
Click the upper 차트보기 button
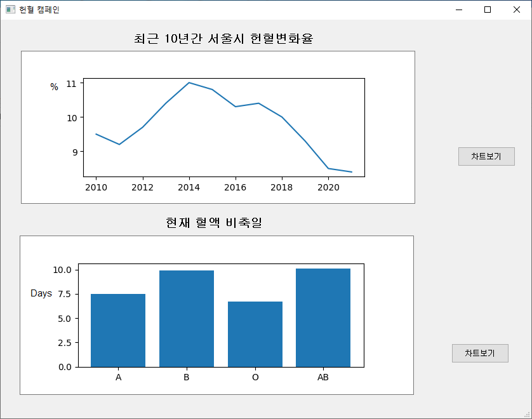pos(486,156)
